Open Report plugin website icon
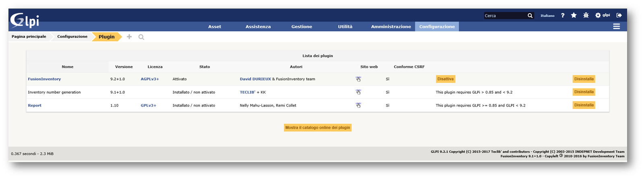This screenshot has height=179, width=644. point(358,105)
